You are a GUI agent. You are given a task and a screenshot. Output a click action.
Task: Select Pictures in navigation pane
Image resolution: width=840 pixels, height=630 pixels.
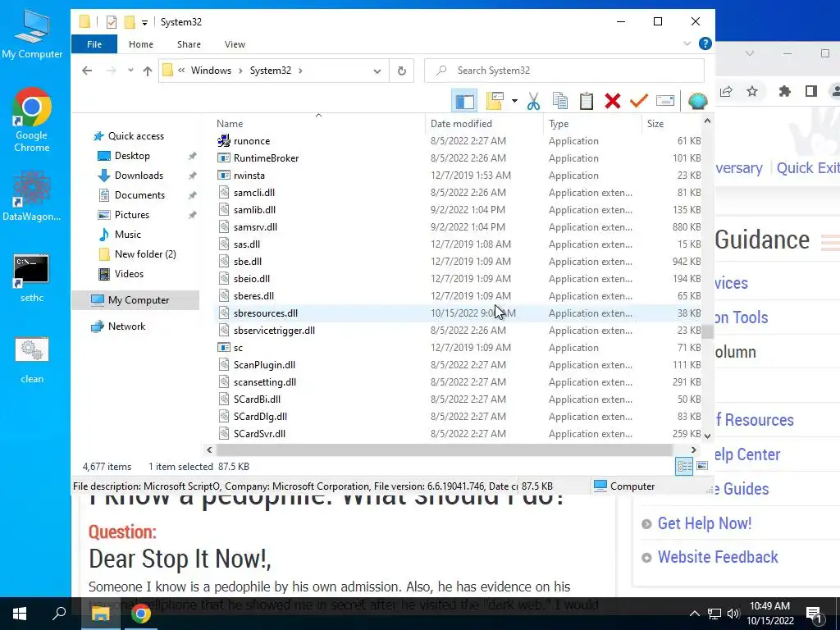(x=132, y=215)
